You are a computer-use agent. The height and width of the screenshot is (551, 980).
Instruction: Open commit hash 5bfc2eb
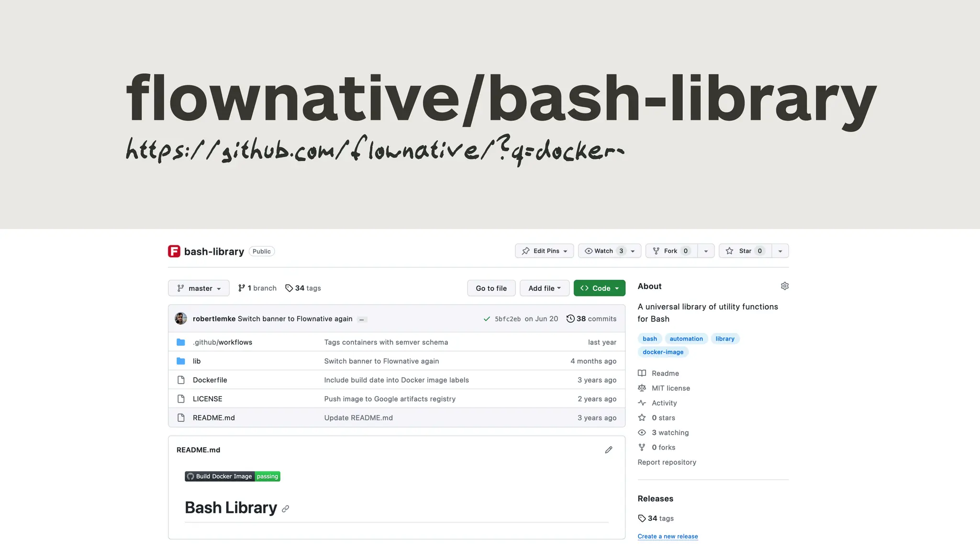click(508, 319)
